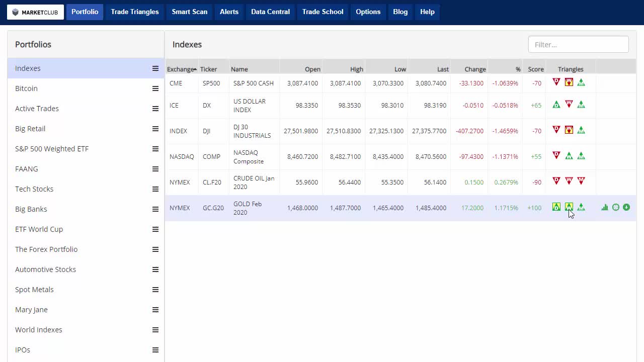Open the Tech Stocks hamburger menu
644x362 pixels.
(x=155, y=189)
